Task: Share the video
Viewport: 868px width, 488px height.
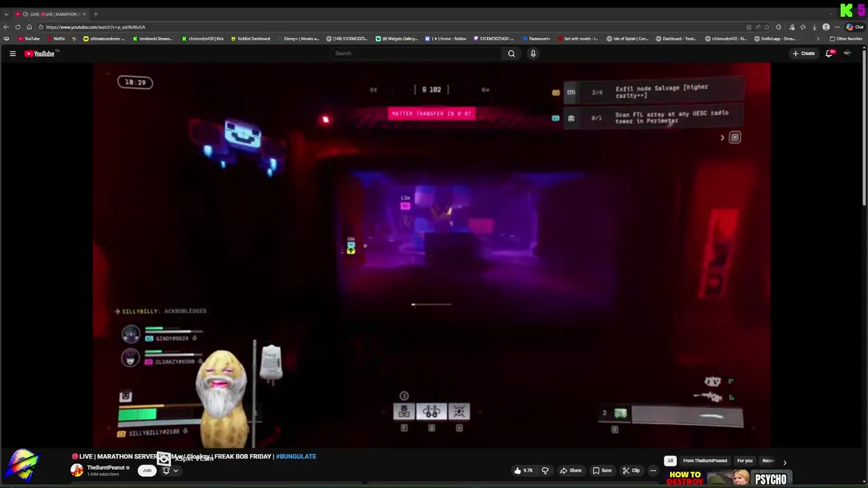Action: (571, 470)
